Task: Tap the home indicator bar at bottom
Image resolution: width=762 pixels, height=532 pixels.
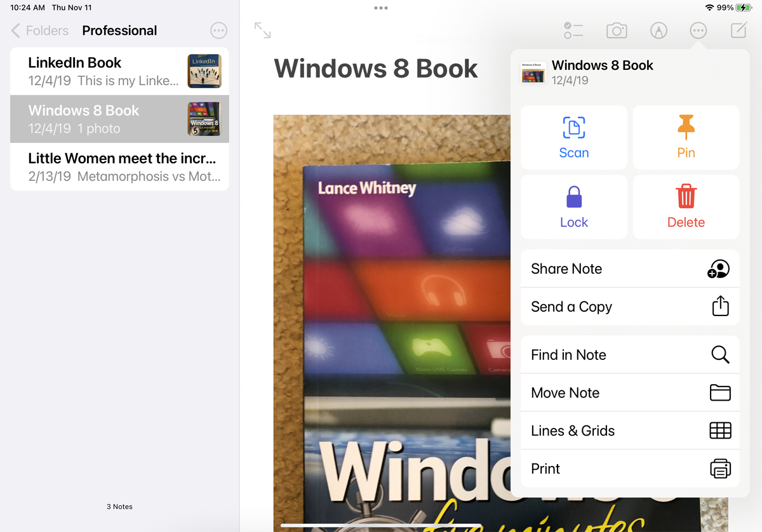Action: point(381,525)
